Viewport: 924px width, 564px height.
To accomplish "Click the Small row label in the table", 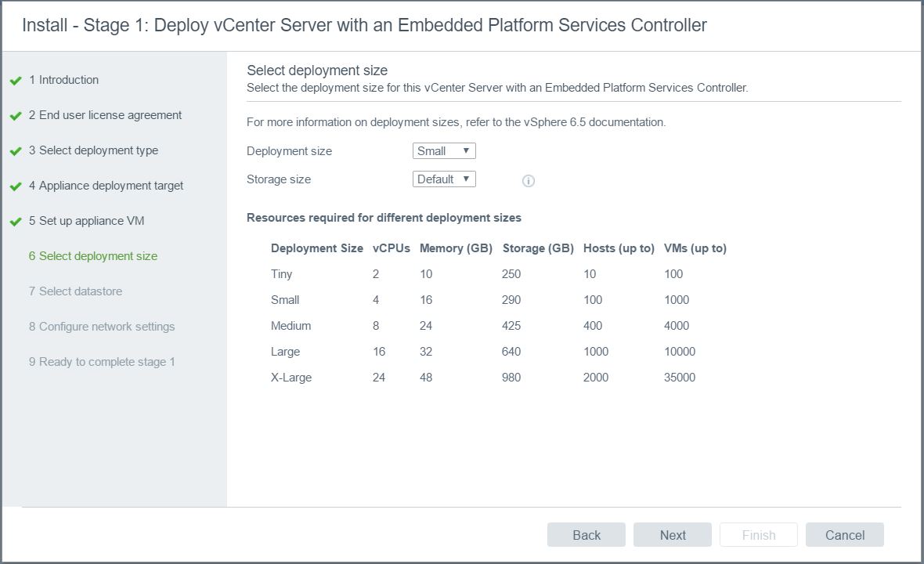I will click(285, 300).
